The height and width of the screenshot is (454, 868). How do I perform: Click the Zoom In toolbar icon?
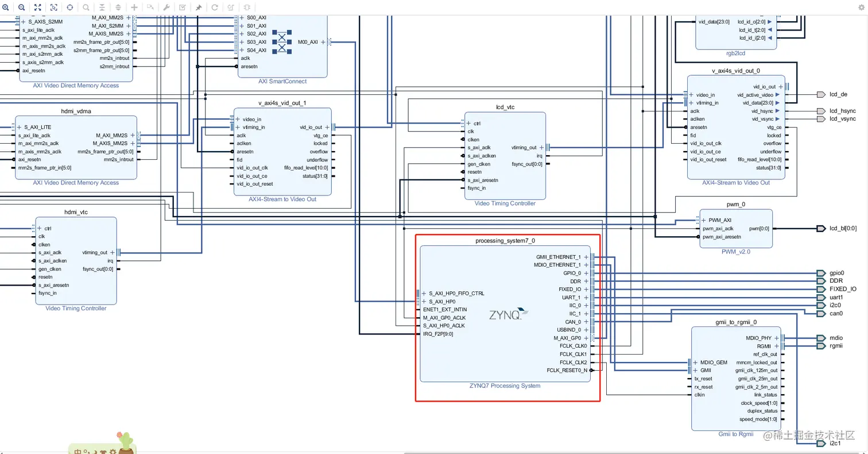click(x=6, y=7)
